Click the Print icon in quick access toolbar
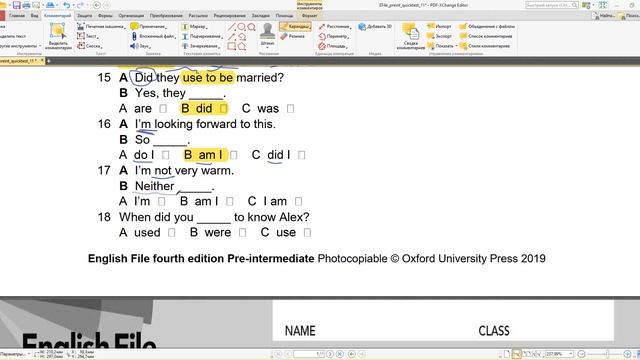Viewport: 640px width, 360px height. pos(27,5)
